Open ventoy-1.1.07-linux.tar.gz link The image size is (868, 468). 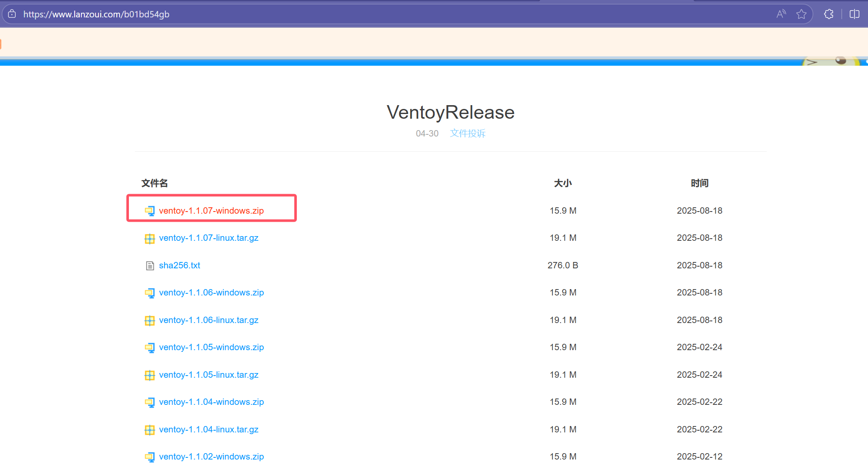coord(209,238)
